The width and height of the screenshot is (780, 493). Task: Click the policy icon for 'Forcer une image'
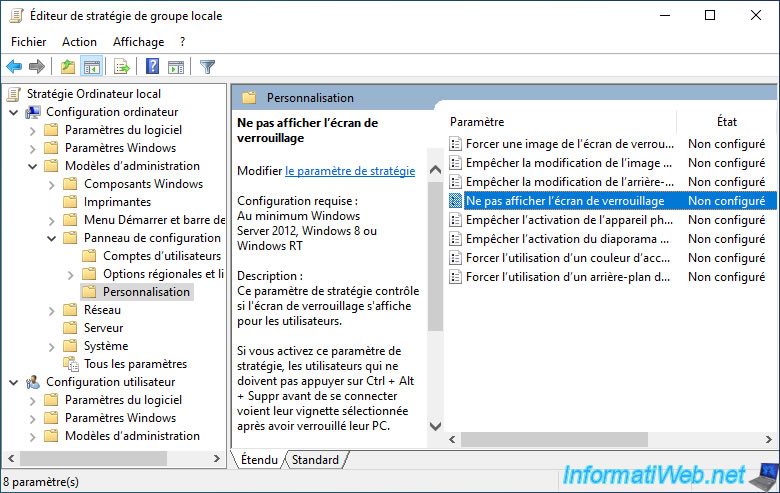pyautogui.click(x=456, y=144)
